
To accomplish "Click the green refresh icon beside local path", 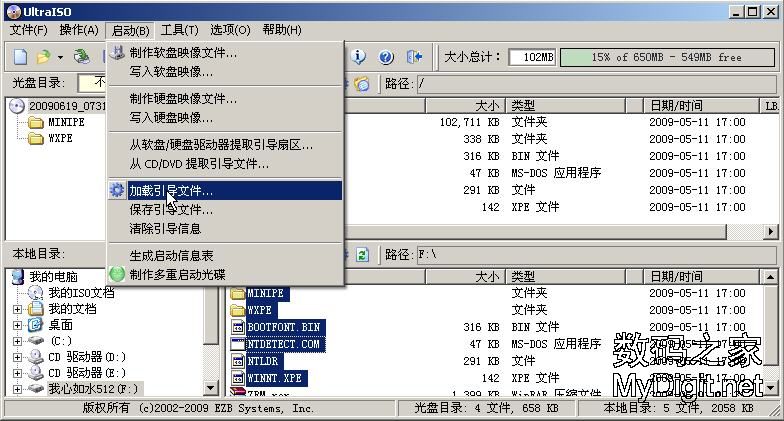I will (362, 254).
